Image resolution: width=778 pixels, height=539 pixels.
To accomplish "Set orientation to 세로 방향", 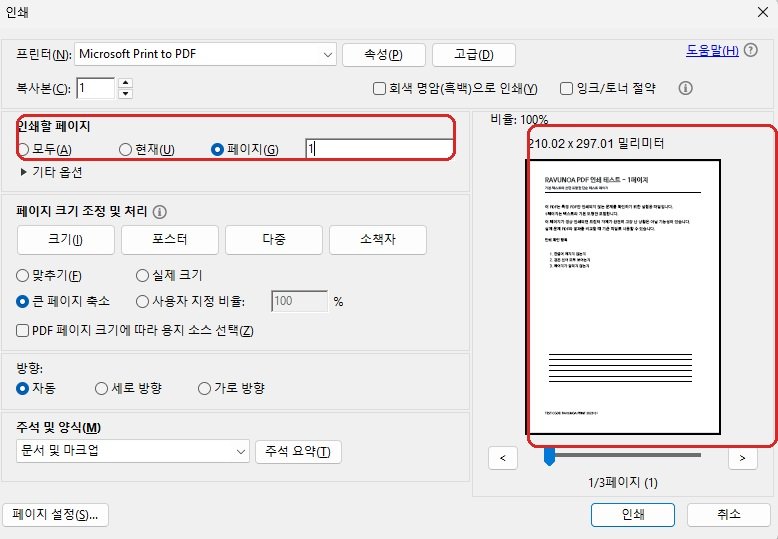I will [101, 388].
